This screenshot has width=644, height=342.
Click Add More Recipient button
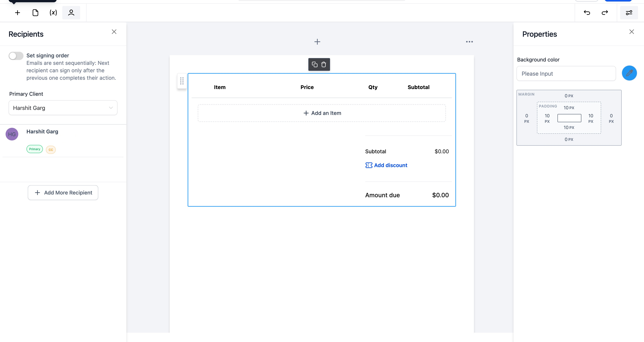(63, 193)
